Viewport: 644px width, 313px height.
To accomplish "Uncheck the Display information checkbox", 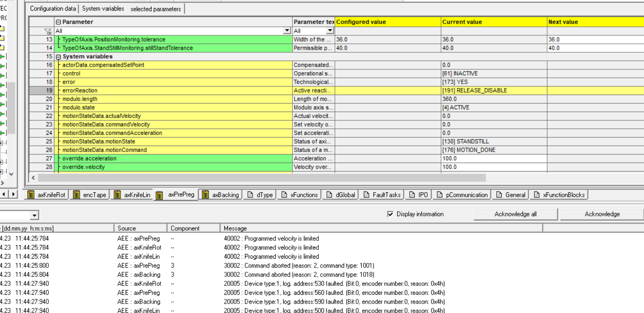I will tap(391, 214).
